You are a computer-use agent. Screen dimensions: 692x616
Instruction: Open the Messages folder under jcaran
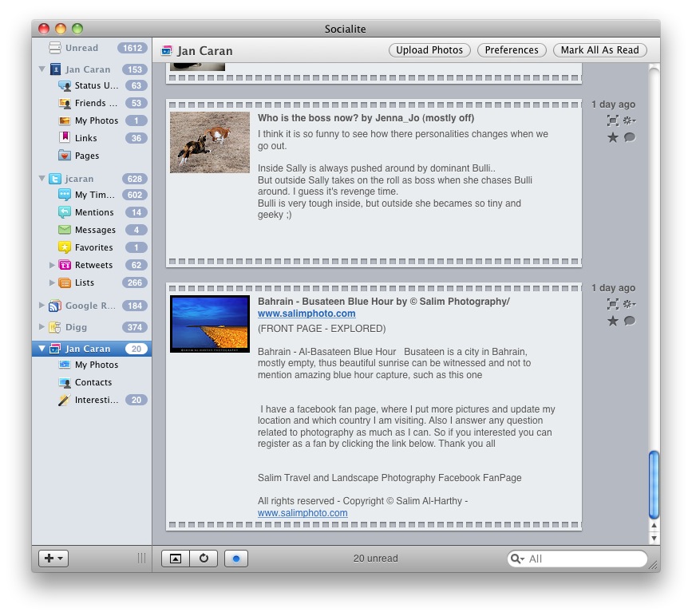click(x=95, y=230)
